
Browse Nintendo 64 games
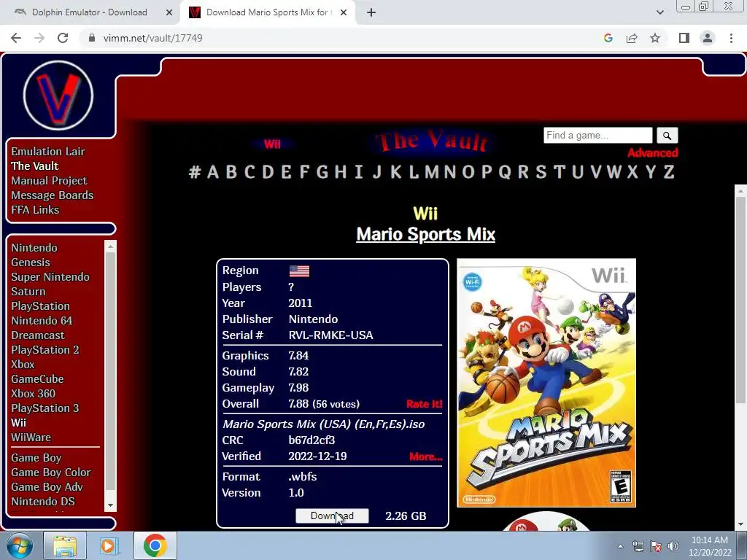pyautogui.click(x=42, y=321)
